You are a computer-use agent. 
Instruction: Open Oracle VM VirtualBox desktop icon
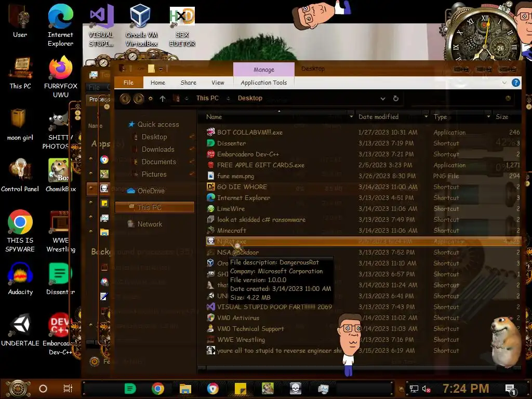[141, 25]
